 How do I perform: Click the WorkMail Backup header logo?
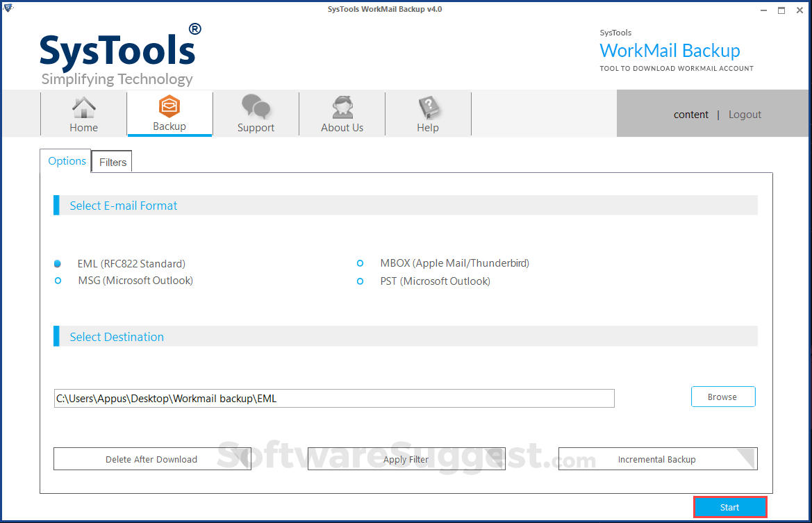670,50
